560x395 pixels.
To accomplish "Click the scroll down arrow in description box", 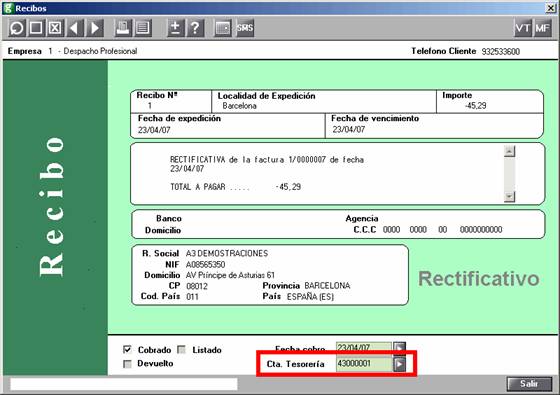I will pyautogui.click(x=509, y=196).
